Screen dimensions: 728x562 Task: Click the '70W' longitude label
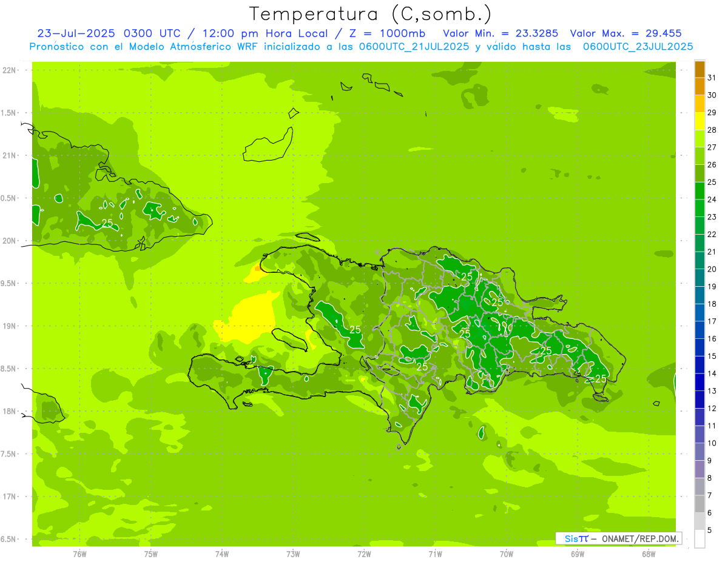(x=507, y=554)
